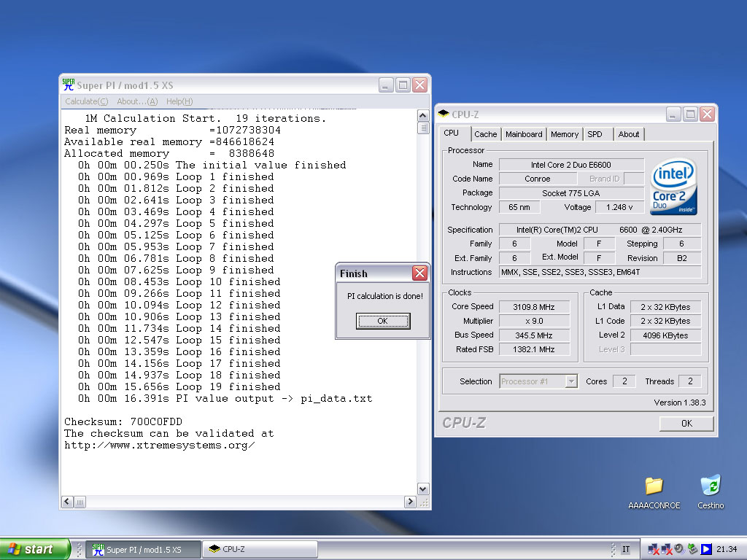Click the Safely Remove Hardware tray icon

coord(693,549)
